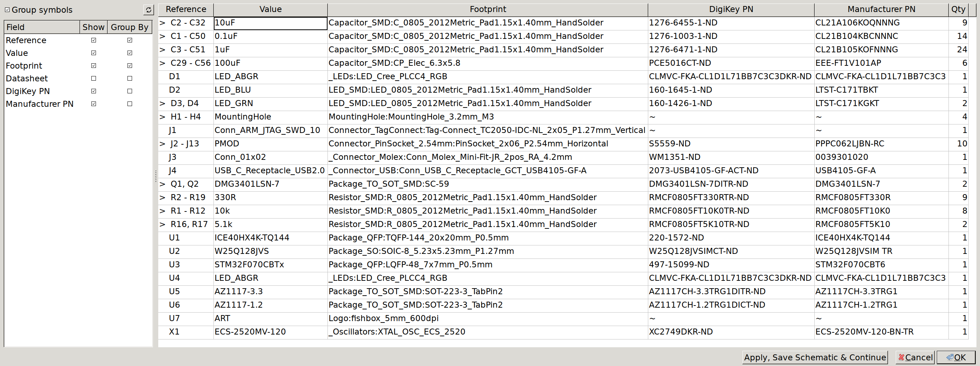This screenshot has height=366, width=980.
Task: Expand the R2 - R19 group row
Action: tap(163, 198)
